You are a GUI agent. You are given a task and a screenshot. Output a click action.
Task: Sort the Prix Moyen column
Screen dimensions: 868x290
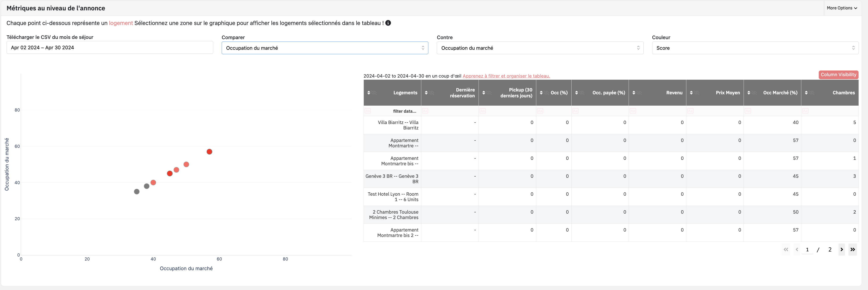692,93
